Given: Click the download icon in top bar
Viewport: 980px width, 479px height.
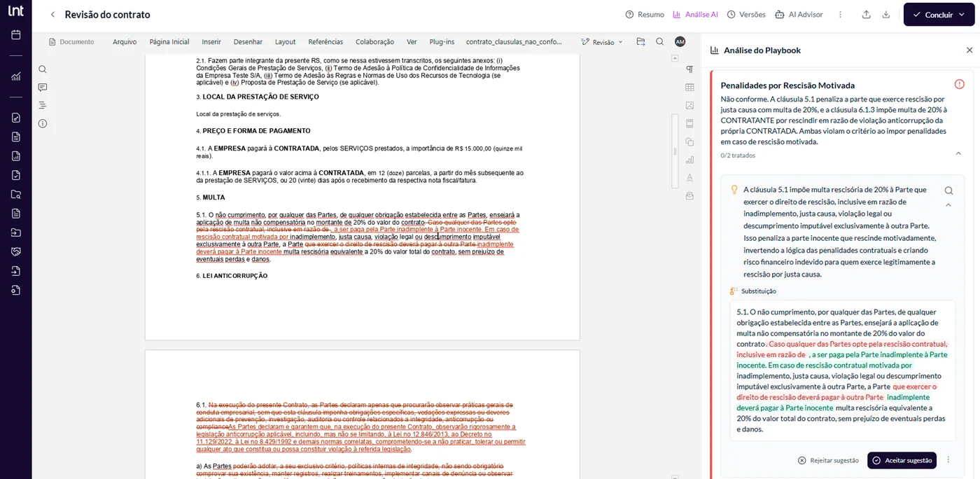Looking at the screenshot, I should 886,15.
